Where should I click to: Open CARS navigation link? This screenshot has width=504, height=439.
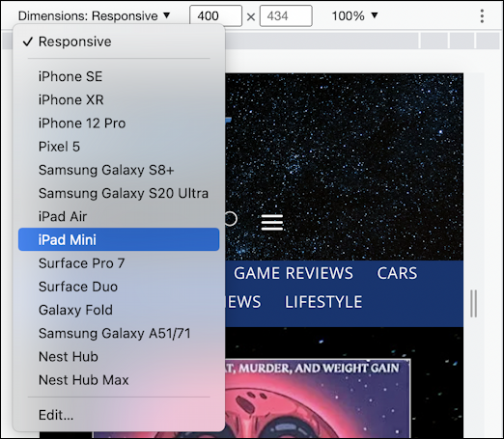pyautogui.click(x=397, y=273)
